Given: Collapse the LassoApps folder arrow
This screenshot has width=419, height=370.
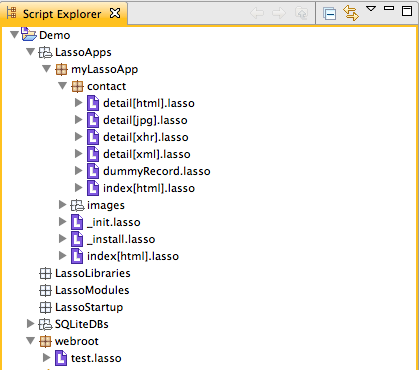Looking at the screenshot, I should [30, 52].
